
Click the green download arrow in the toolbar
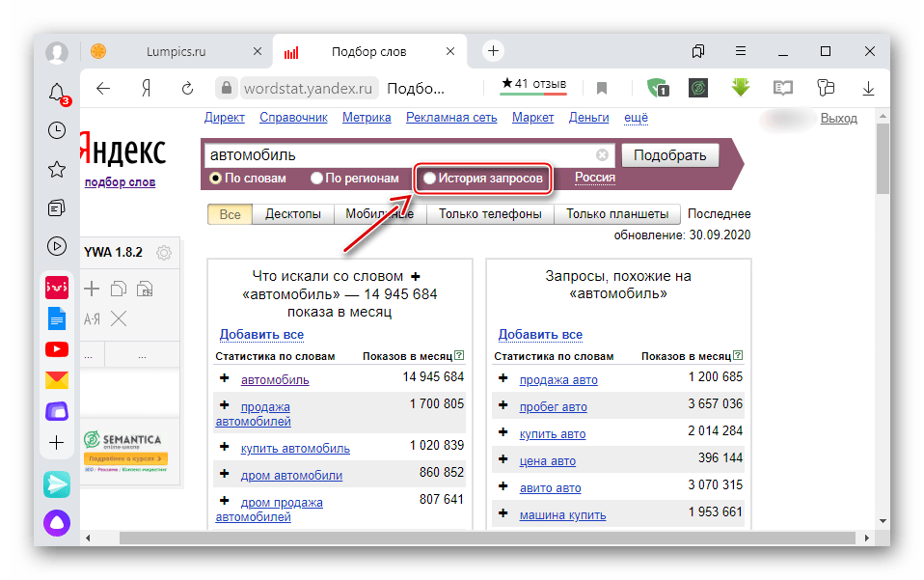point(740,87)
